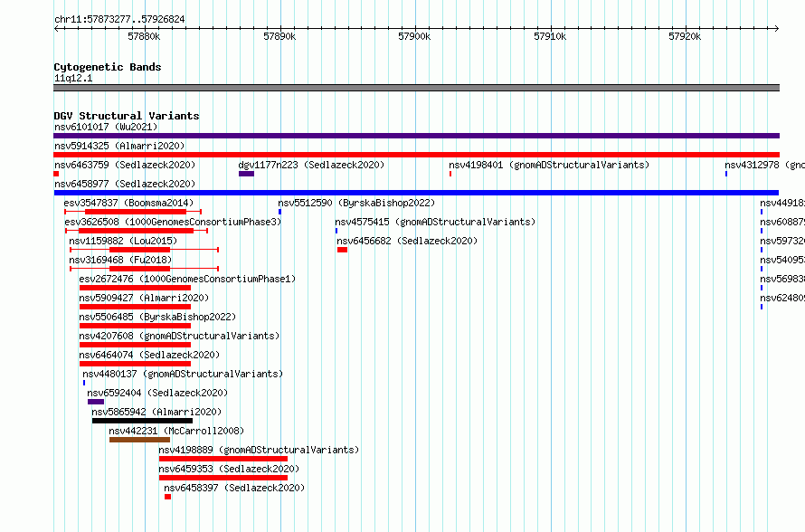Open variant nsv6101017 (Wu2021) purple bar
The image size is (805, 532).
(416, 136)
